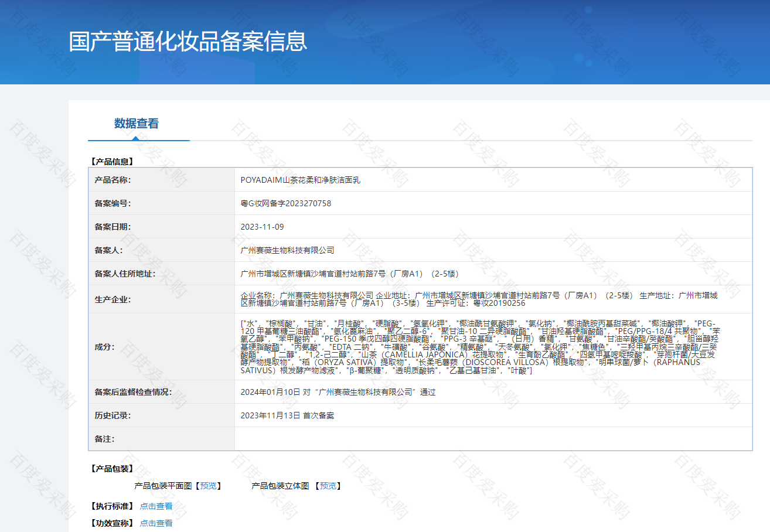Click the 【产品信息】 section heading

pyautogui.click(x=111, y=162)
